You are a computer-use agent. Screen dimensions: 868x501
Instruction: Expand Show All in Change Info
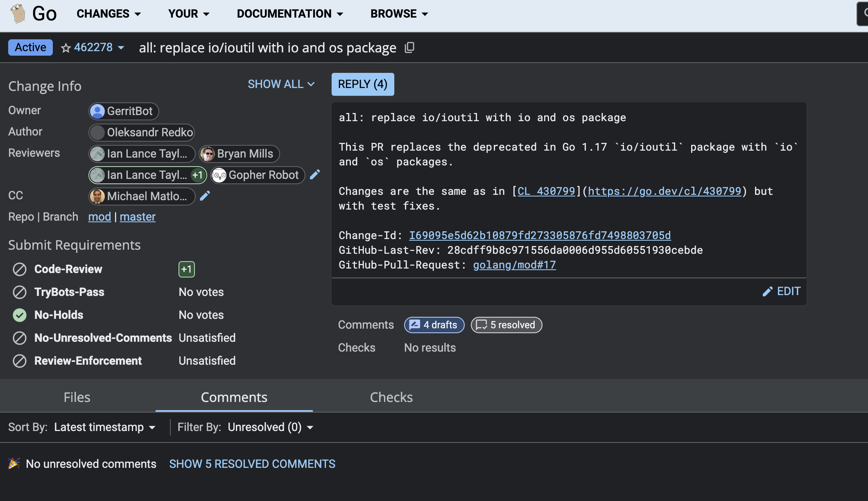pyautogui.click(x=281, y=84)
